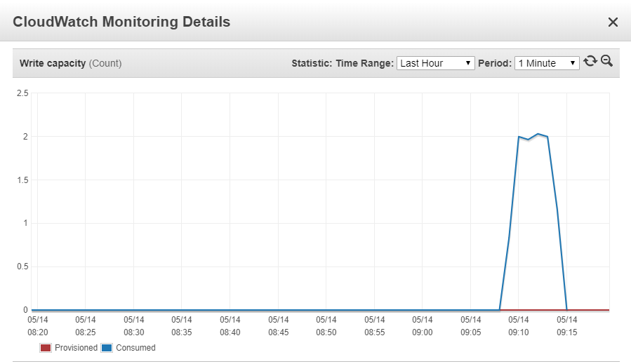Click the red Provisioned legend swatch
Viewport: 631px width, 364px height.
tap(46, 348)
